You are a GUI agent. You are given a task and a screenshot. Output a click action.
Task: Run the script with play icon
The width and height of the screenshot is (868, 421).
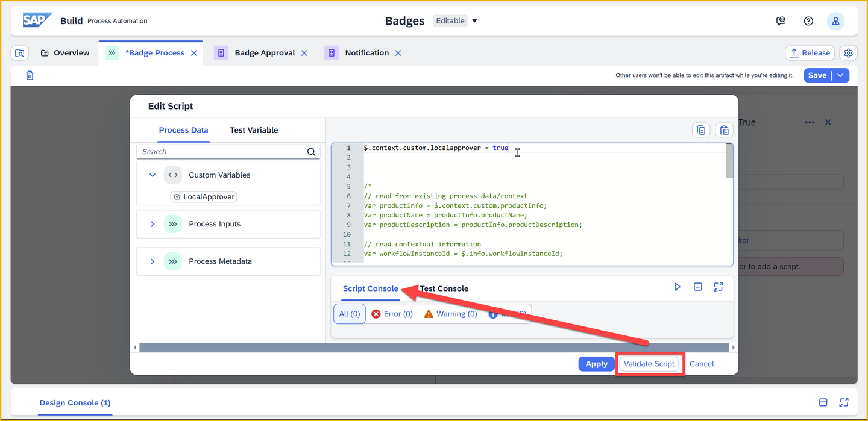click(x=678, y=287)
